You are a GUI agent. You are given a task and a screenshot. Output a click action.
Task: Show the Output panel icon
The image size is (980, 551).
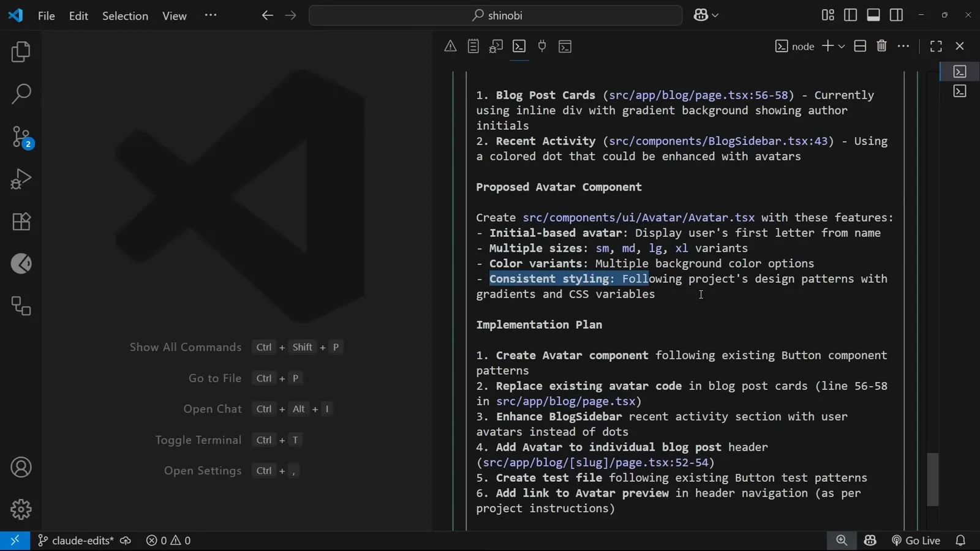473,46
